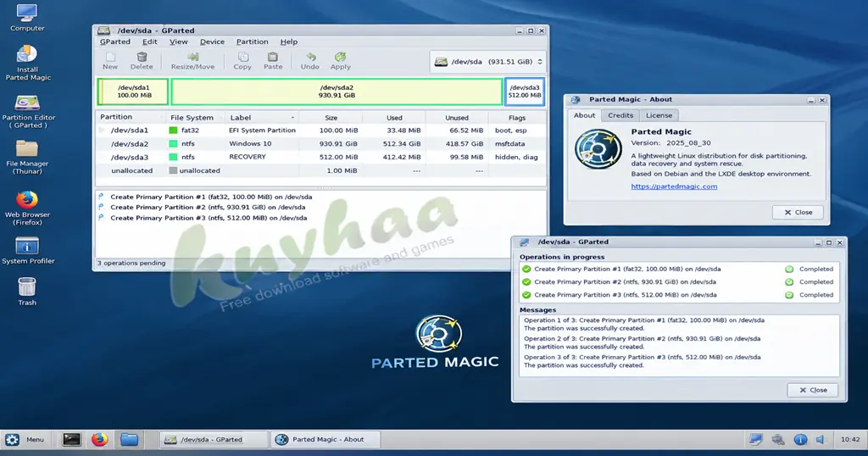Screen dimensions: 868x456
Task: Click the Used column header
Action: 394,117
